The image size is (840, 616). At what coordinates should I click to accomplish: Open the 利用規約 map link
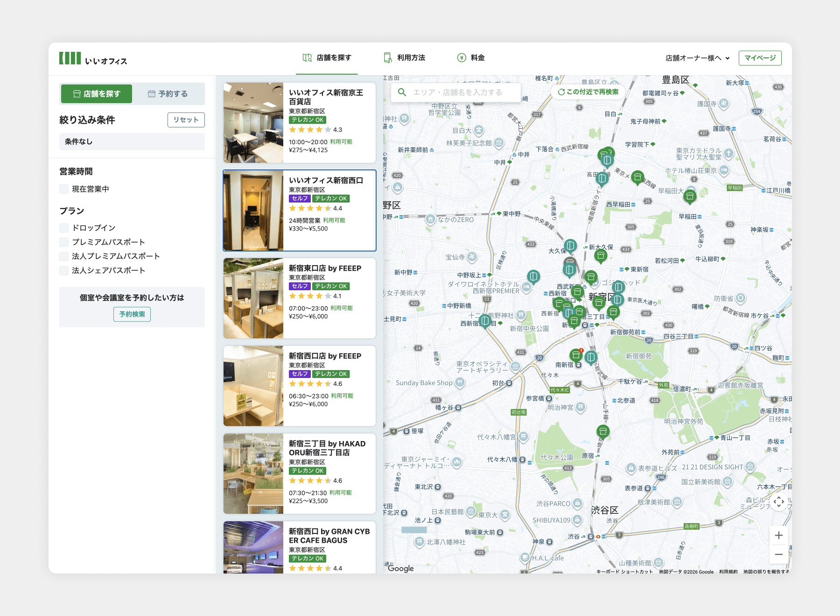coord(728,571)
